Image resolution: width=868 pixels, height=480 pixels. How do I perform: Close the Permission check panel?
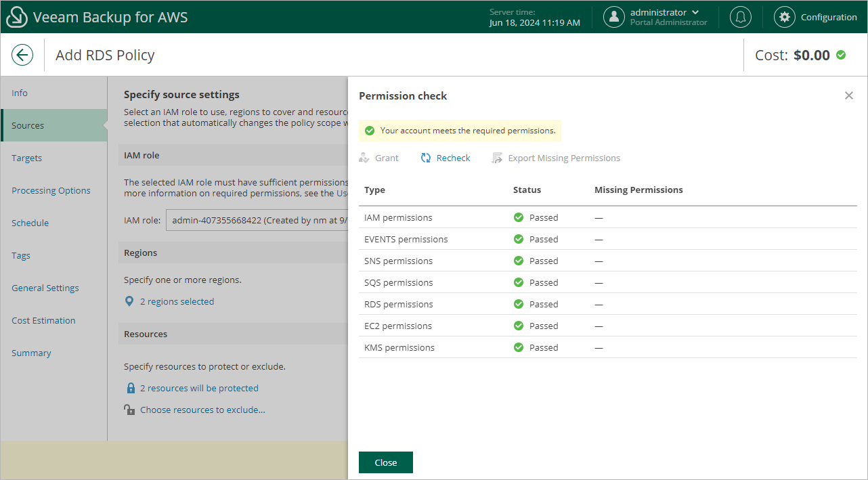click(849, 95)
